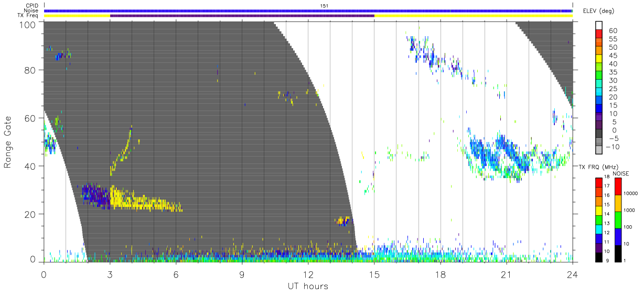Click the red swatch in NOISE colorbar
The height and width of the screenshot is (297, 644).
tap(617, 186)
